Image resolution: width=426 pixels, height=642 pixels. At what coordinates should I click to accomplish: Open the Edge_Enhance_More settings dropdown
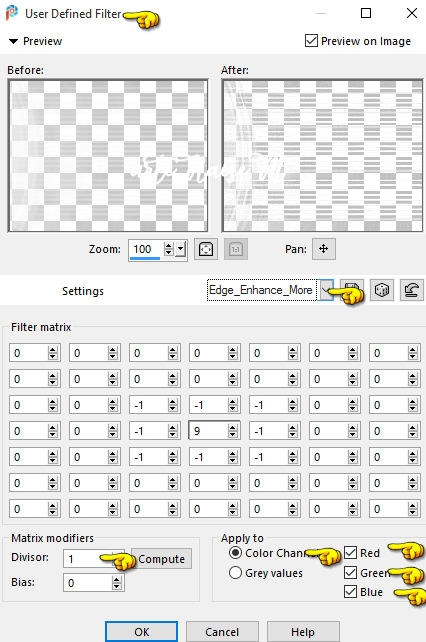pos(326,290)
